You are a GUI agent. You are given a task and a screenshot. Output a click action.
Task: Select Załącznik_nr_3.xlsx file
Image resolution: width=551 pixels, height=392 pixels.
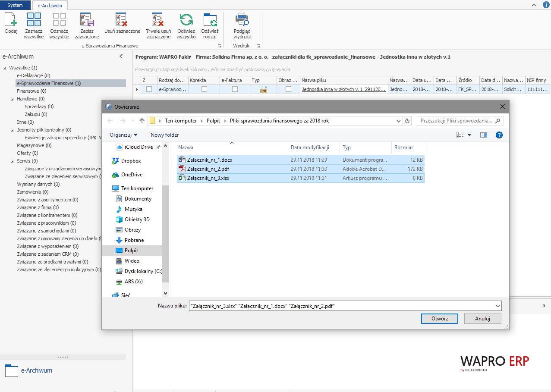(301, 178)
